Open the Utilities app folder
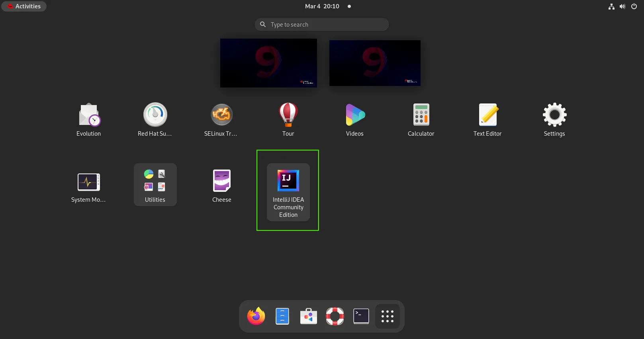644x339 pixels. 155,185
